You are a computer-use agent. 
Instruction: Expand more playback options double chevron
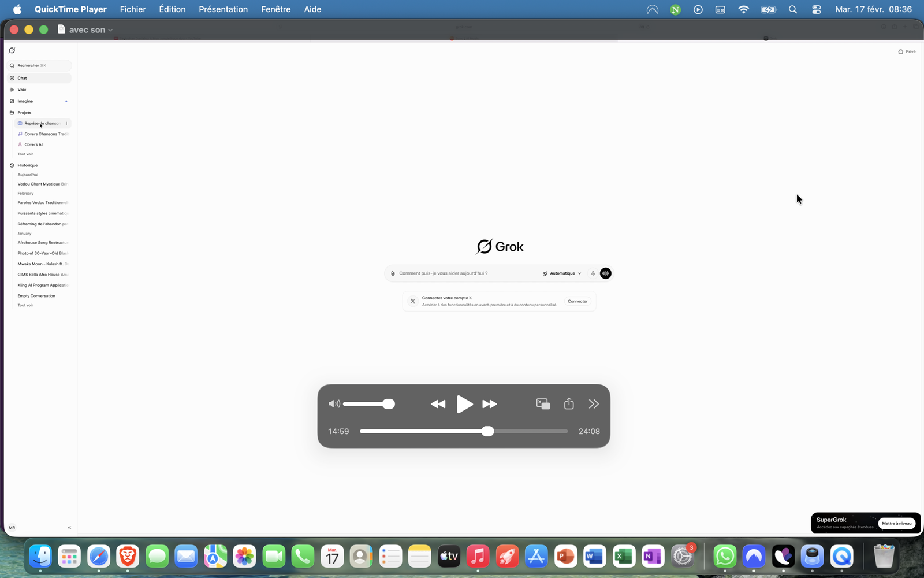(594, 404)
